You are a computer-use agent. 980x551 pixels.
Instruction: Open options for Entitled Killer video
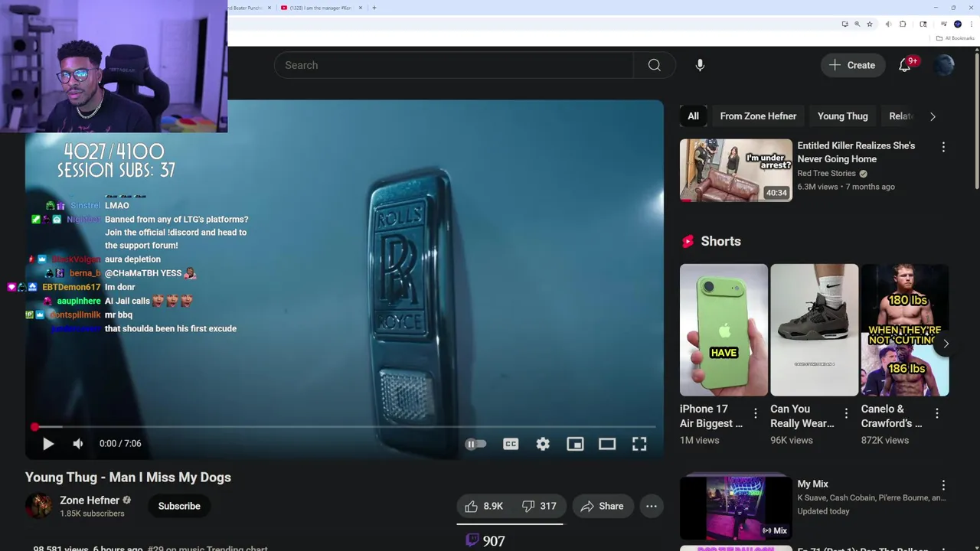[943, 147]
